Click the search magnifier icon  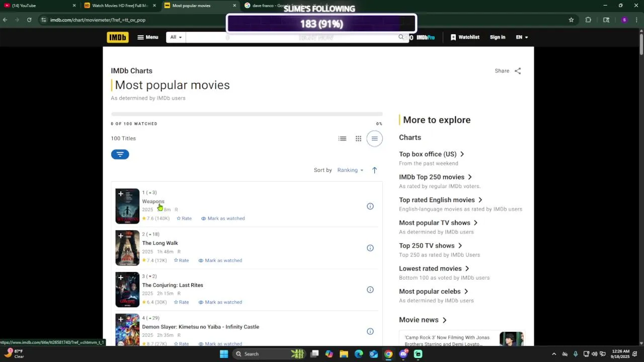point(401,37)
